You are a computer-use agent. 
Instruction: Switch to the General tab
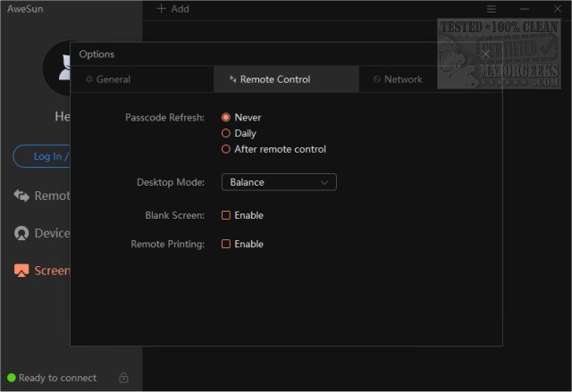point(142,79)
